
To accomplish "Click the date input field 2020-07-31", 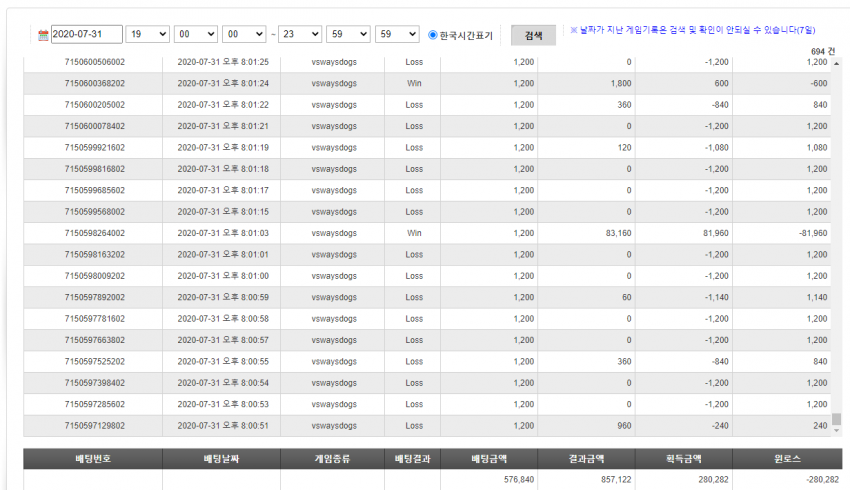I will click(x=87, y=34).
